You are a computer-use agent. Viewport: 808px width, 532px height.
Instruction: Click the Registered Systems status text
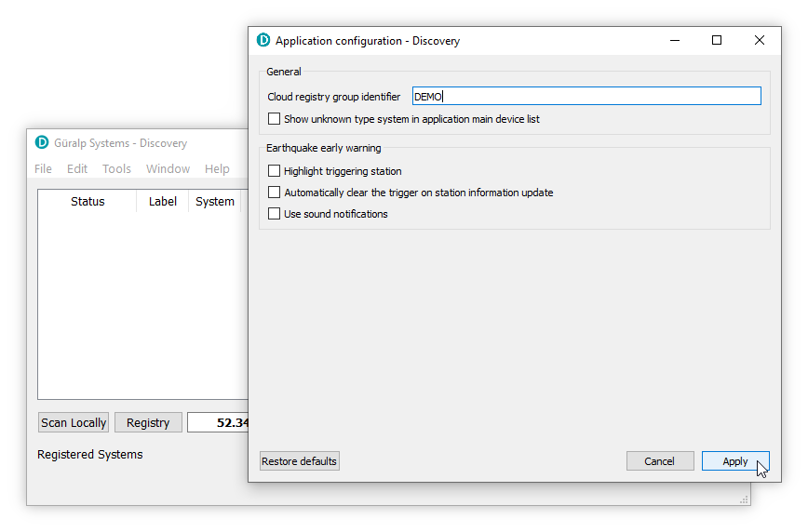[x=90, y=455]
